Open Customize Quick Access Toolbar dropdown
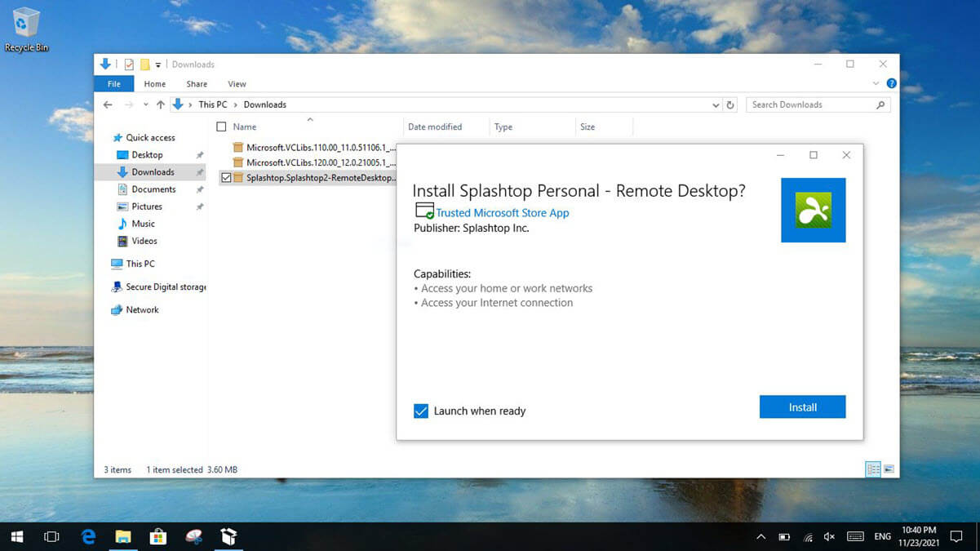 click(x=158, y=65)
